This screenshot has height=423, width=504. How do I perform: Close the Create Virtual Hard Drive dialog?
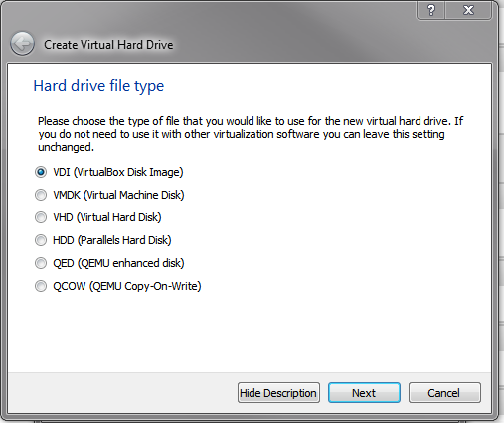pyautogui.click(x=468, y=10)
